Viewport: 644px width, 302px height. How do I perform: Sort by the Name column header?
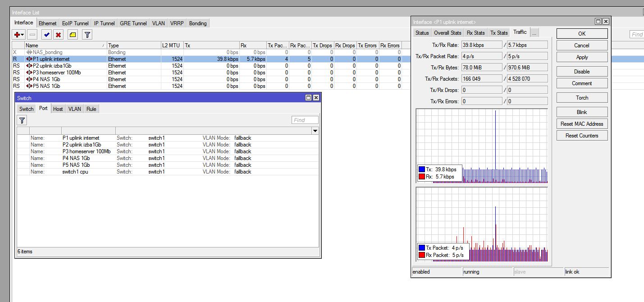tap(66, 46)
